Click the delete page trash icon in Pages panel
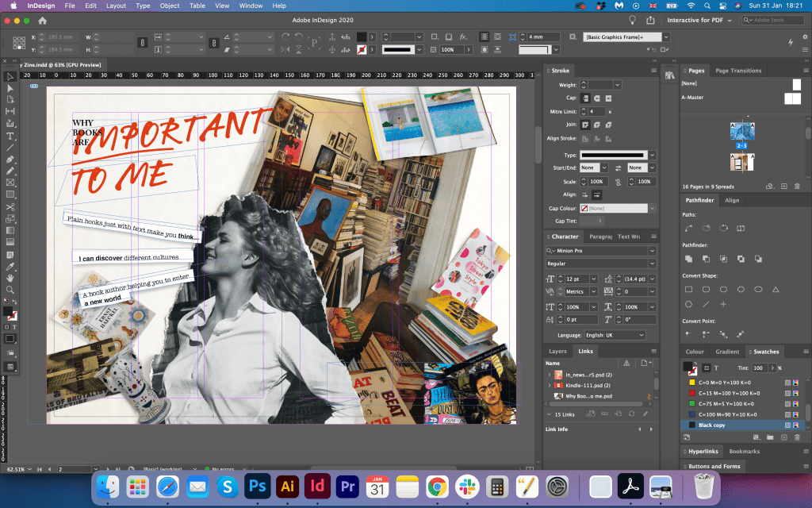The width and height of the screenshot is (812, 508). coord(797,186)
